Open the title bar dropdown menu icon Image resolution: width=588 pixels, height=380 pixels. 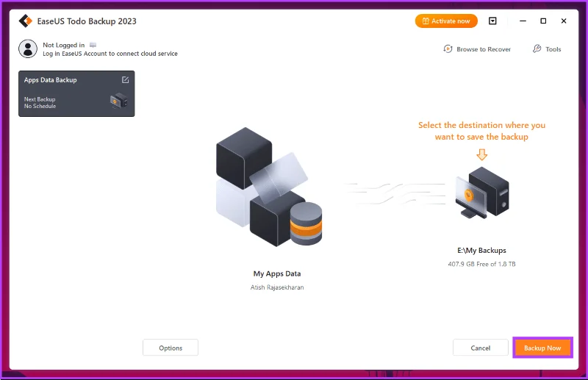(x=492, y=21)
